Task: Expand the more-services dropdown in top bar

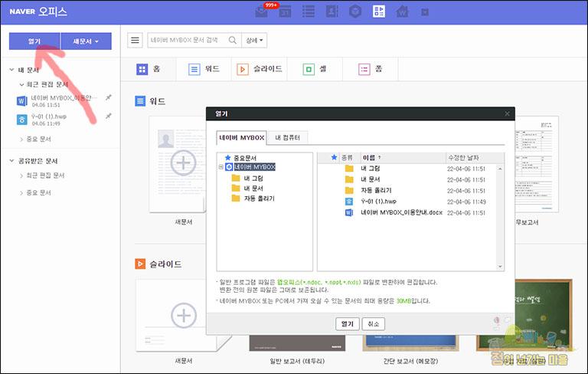Action: click(x=425, y=12)
